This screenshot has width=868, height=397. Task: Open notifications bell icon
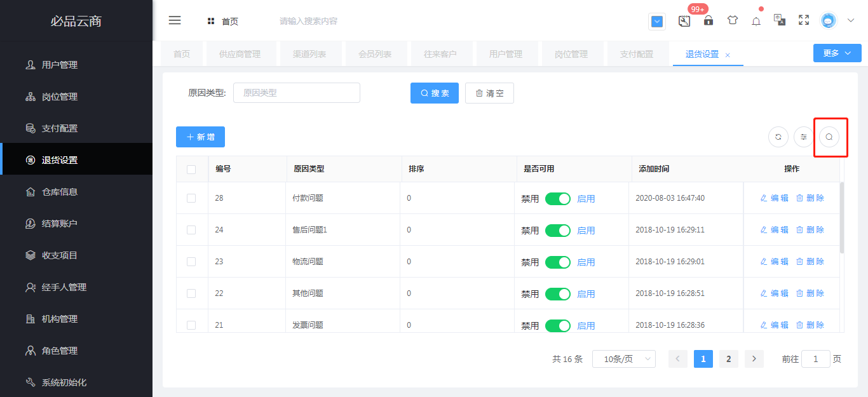(756, 21)
